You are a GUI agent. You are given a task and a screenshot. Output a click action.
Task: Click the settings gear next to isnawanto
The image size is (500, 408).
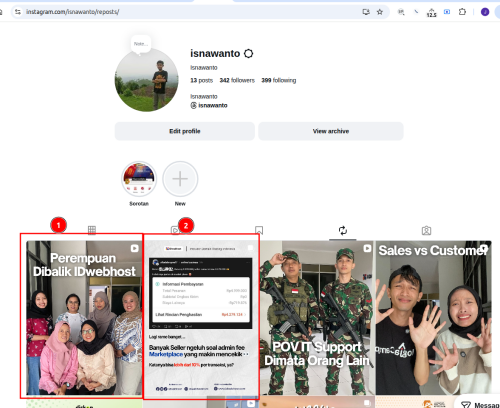[x=248, y=53]
